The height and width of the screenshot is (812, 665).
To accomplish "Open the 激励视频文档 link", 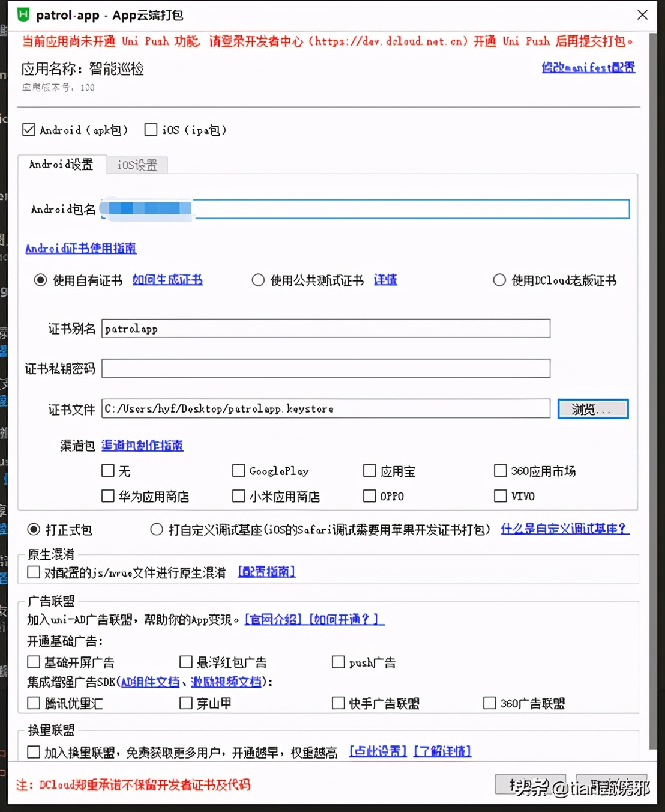I will [226, 682].
